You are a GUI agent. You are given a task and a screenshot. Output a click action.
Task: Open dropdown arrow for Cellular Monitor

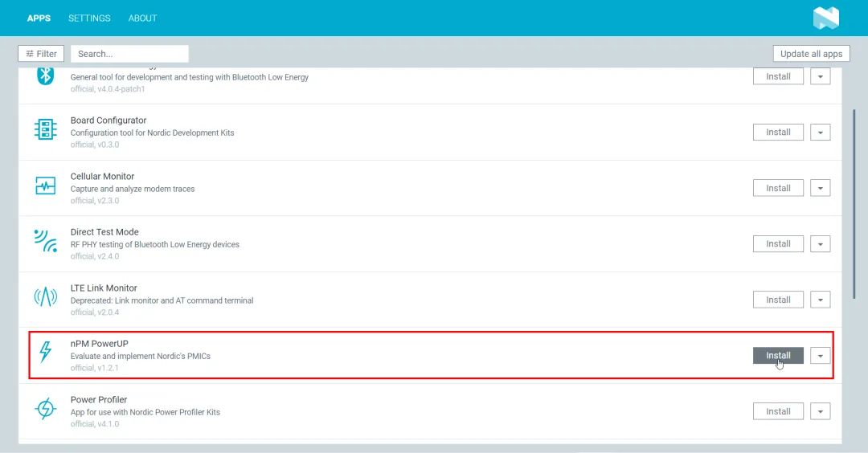820,188
